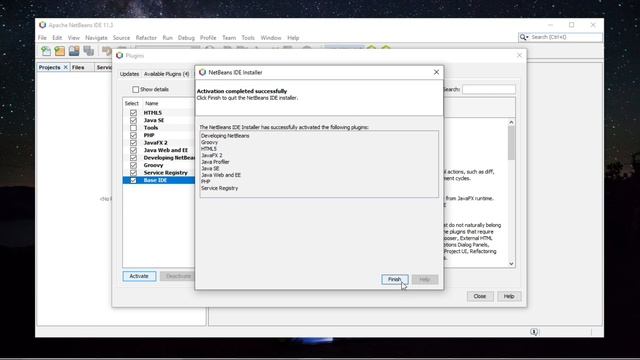Viewport: 640px width, 360px height.
Task: Click the scrollbar up arrow in plugin description
Action: [511, 122]
